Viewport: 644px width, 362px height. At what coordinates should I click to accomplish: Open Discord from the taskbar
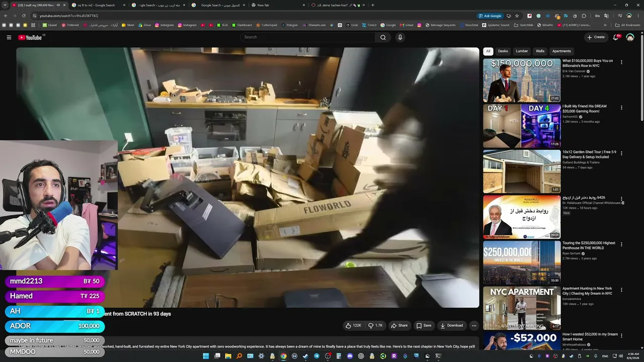(x=350, y=356)
